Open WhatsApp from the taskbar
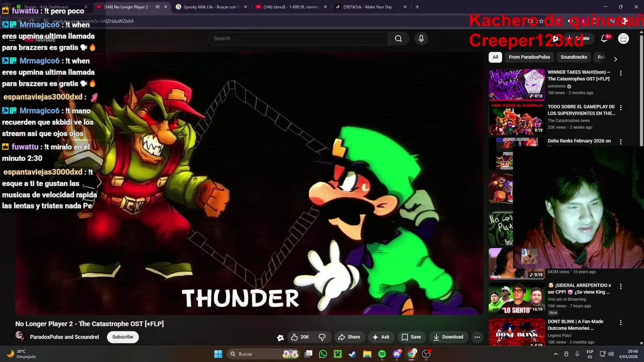Image resolution: width=644 pixels, height=362 pixels. (x=323, y=354)
